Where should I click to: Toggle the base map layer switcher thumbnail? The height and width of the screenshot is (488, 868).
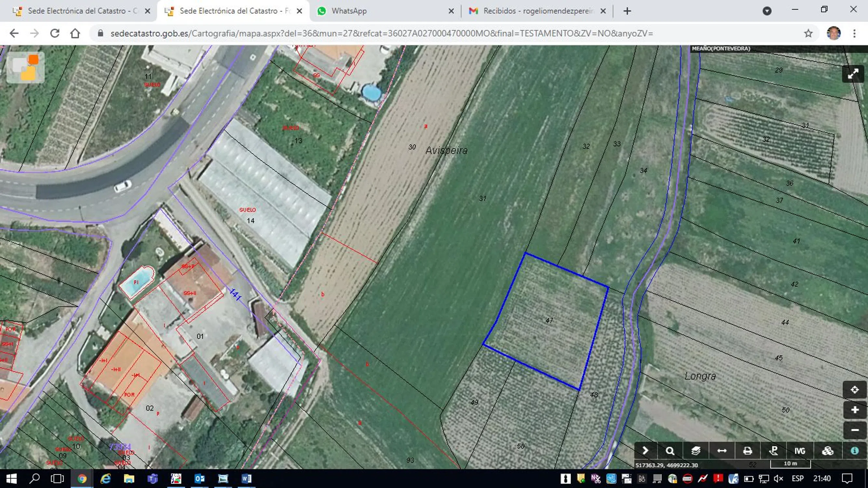point(26,67)
